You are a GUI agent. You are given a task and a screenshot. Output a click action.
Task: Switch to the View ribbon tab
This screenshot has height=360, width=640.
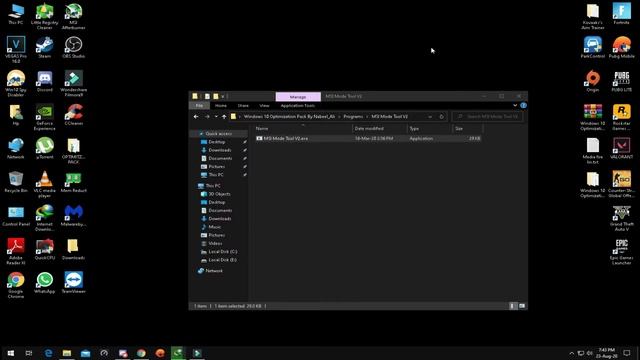coord(264,106)
